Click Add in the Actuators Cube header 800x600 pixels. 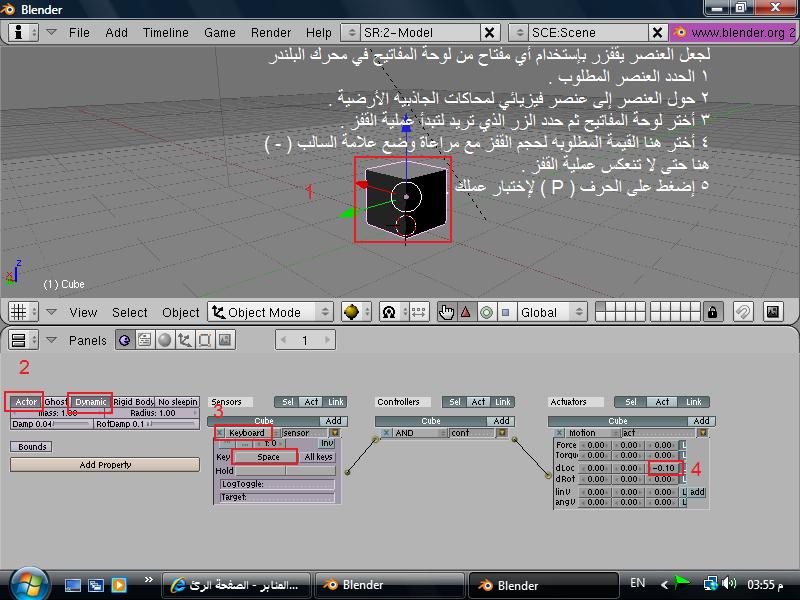coord(701,421)
